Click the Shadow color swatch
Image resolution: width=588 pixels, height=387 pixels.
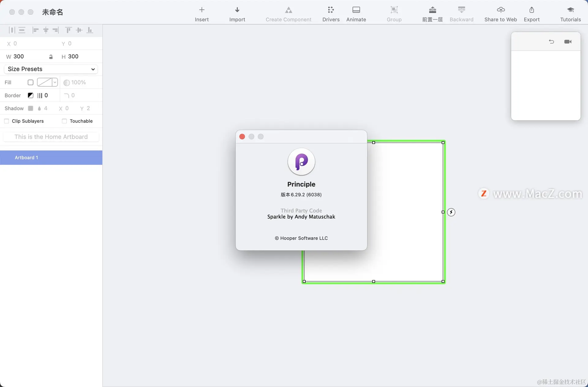click(31, 108)
